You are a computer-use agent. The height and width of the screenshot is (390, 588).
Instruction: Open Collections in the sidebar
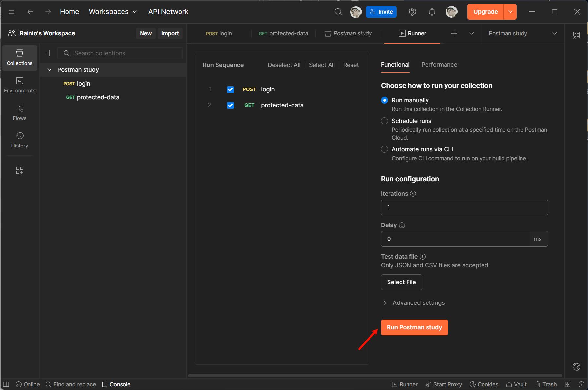click(x=20, y=58)
